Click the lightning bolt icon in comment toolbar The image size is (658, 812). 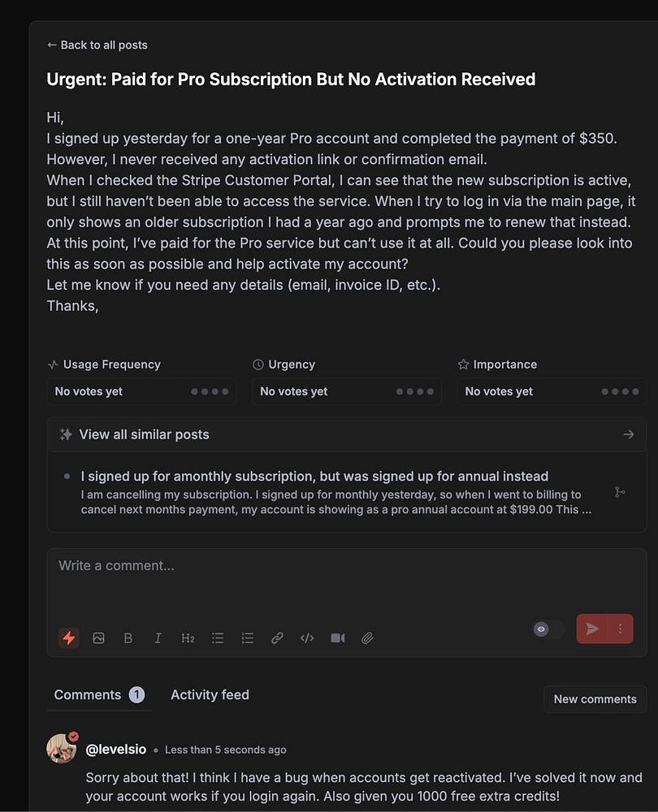point(69,638)
